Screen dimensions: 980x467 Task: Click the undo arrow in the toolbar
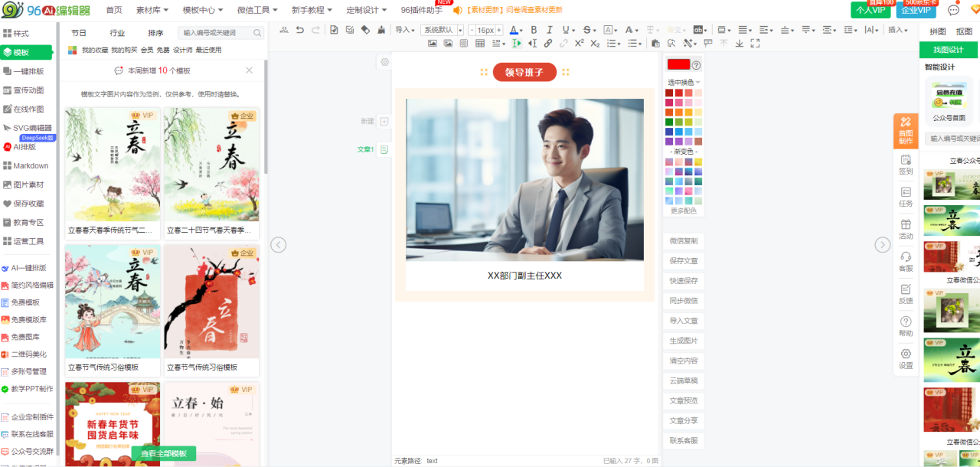pos(300,30)
